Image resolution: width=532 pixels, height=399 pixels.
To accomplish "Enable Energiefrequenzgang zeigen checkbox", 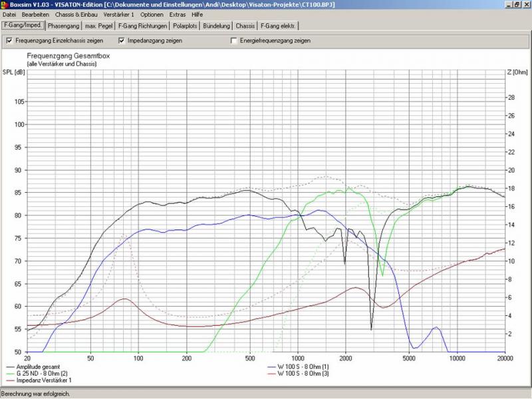I will (233, 41).
